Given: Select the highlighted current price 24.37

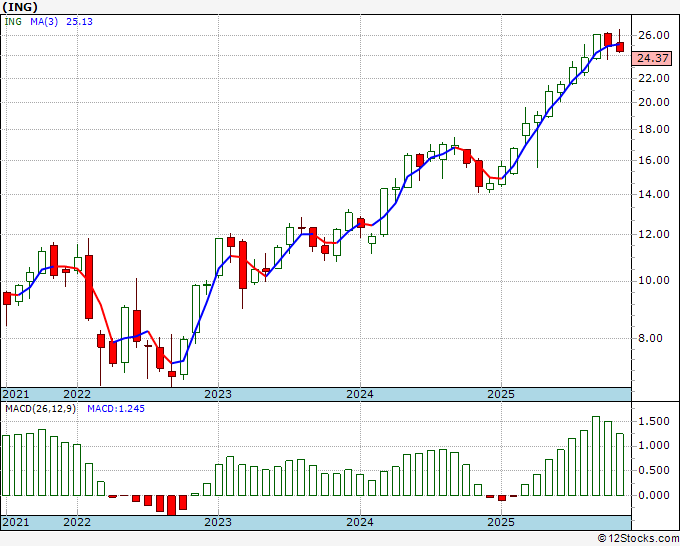Looking at the screenshot, I should (x=652, y=58).
